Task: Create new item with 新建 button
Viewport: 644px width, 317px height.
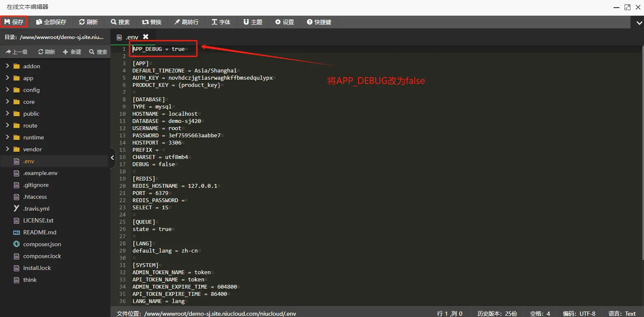Action: click(72, 52)
